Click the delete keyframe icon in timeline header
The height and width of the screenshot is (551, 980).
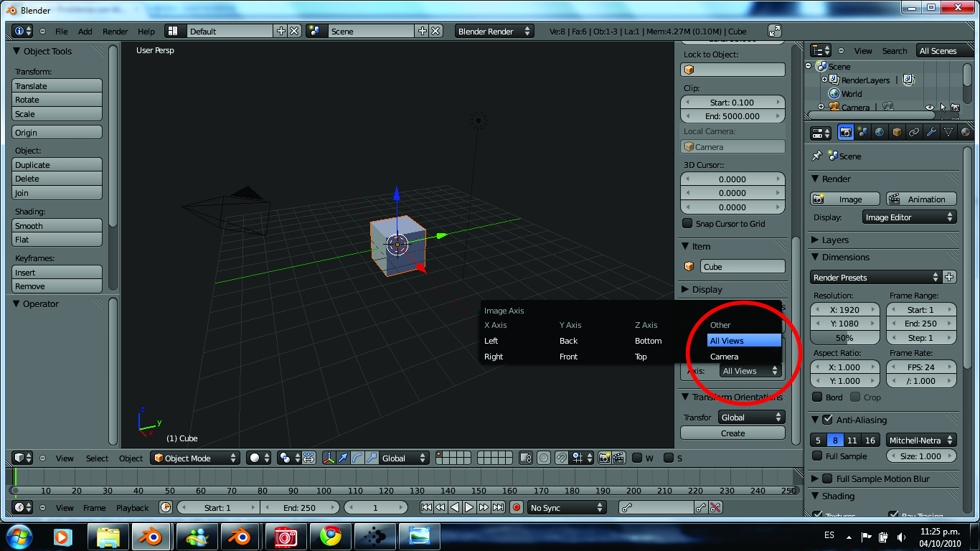pyautogui.click(x=715, y=507)
